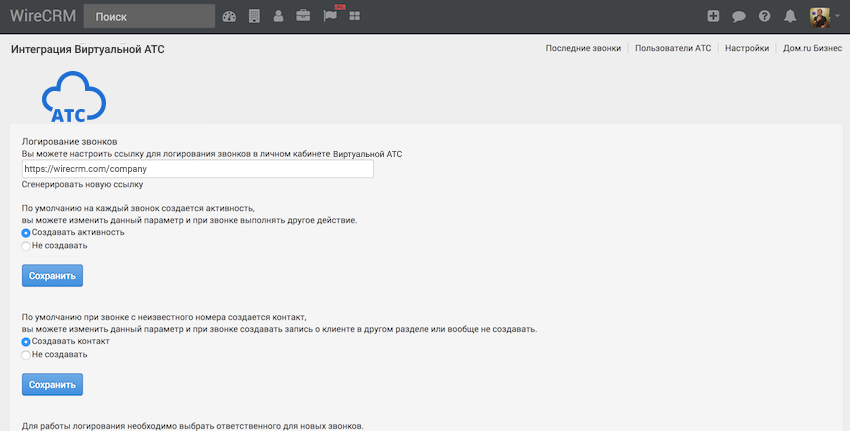The width and height of the screenshot is (850, 431).
Task: Select the 'Создавать контакт' radio option
Action: point(26,341)
